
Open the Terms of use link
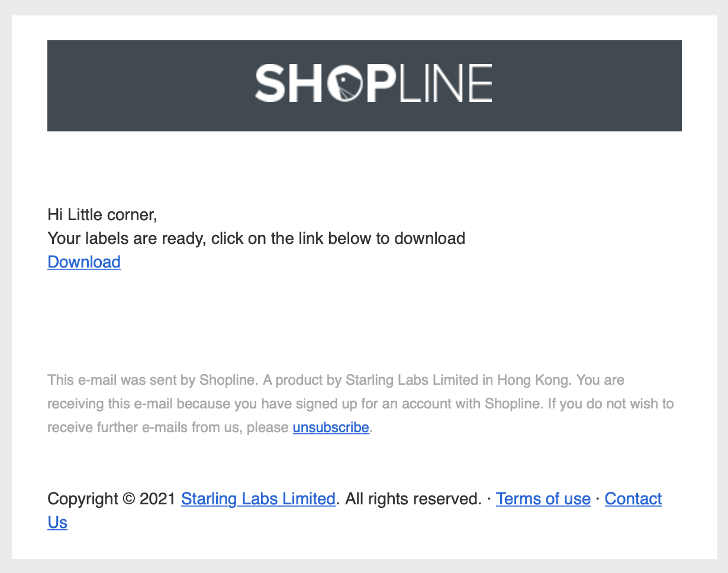coord(543,499)
